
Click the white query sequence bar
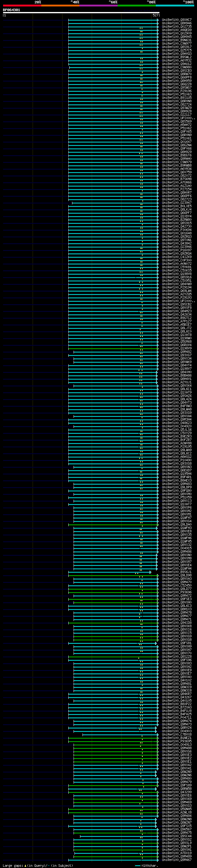point(81,13)
